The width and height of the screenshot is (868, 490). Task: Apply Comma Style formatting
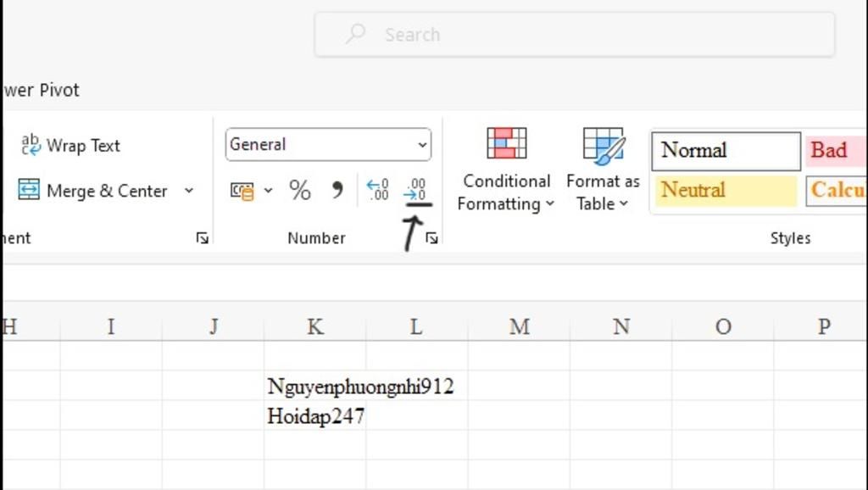(337, 190)
